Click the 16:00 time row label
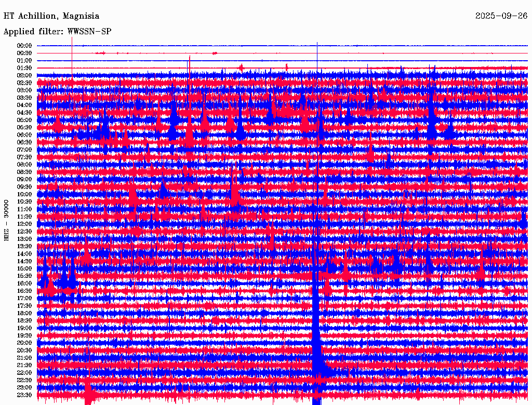The width and height of the screenshot is (532, 405). pyautogui.click(x=24, y=283)
